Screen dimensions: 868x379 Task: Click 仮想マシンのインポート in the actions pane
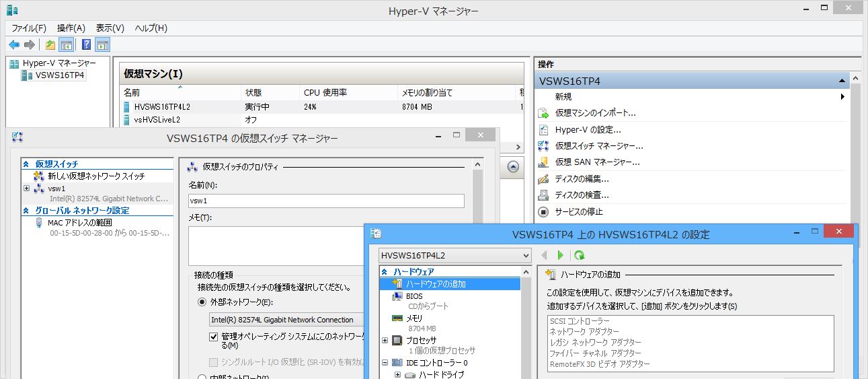[x=595, y=113]
